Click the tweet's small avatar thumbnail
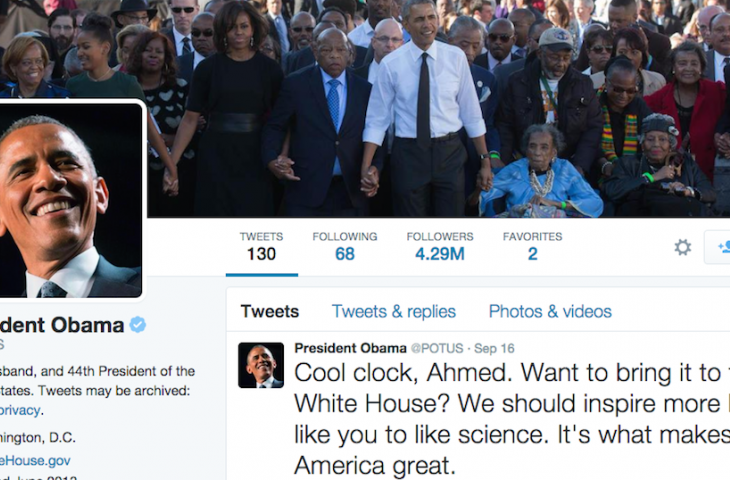Screen dimensions: 730x480 pos(261,365)
